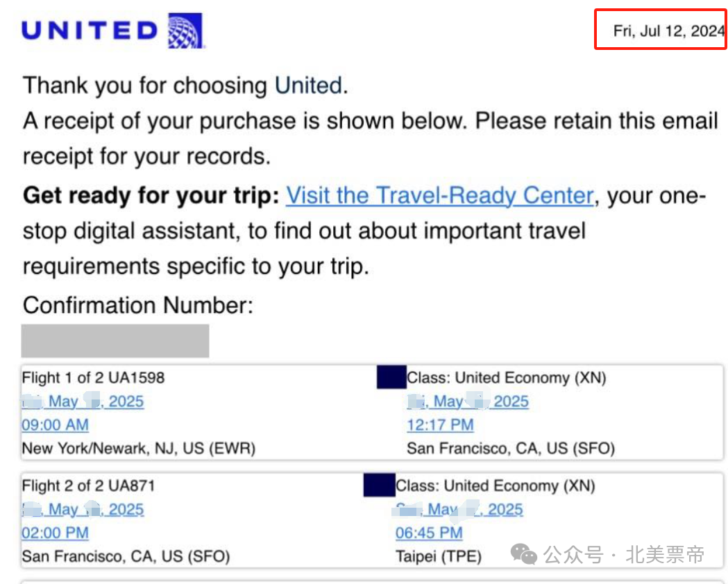Click the Taipei (TPE) destination text
The width and height of the screenshot is (728, 584).
(x=439, y=556)
